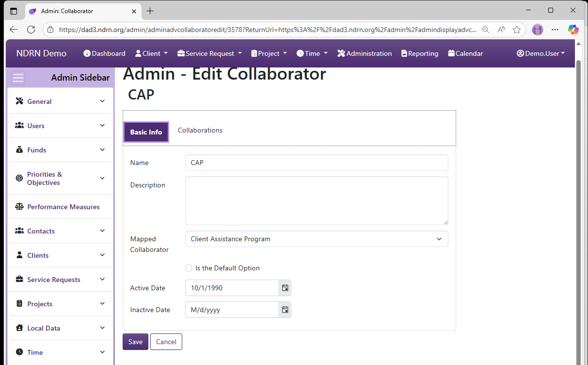Expand the Priorities & Objectives chevron
588x365 pixels.
tap(102, 178)
